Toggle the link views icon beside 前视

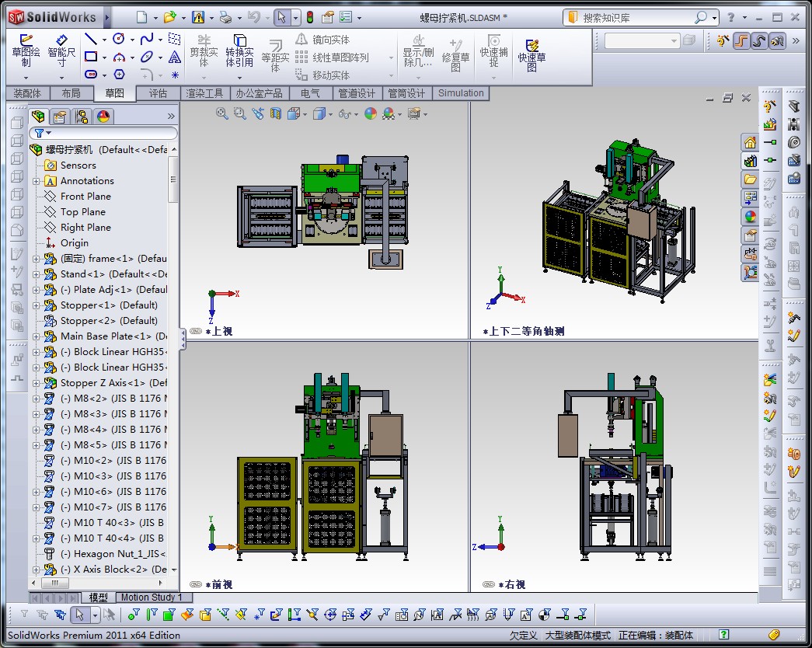click(196, 584)
